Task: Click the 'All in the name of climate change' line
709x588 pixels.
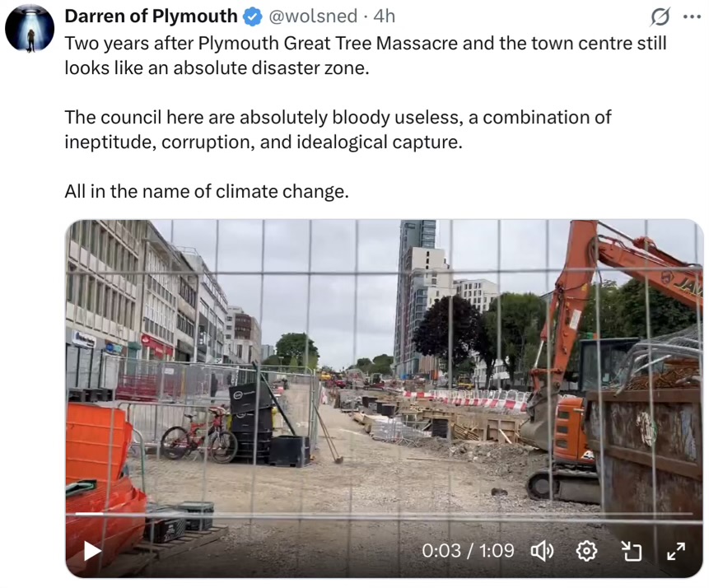Action: click(x=207, y=191)
